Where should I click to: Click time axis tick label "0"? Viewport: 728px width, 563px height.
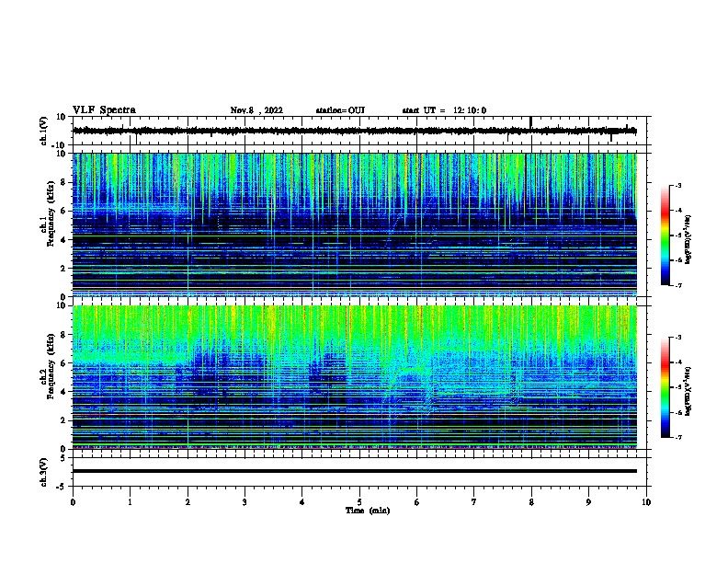tap(73, 502)
